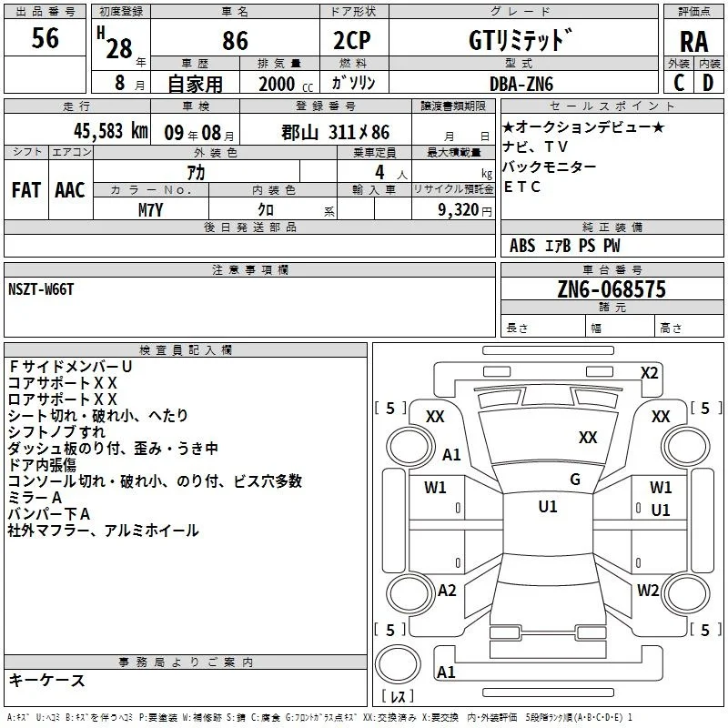Click the "A2" mark on the diagram
Image resolution: width=728 pixels, height=728 pixels.
[447, 591]
